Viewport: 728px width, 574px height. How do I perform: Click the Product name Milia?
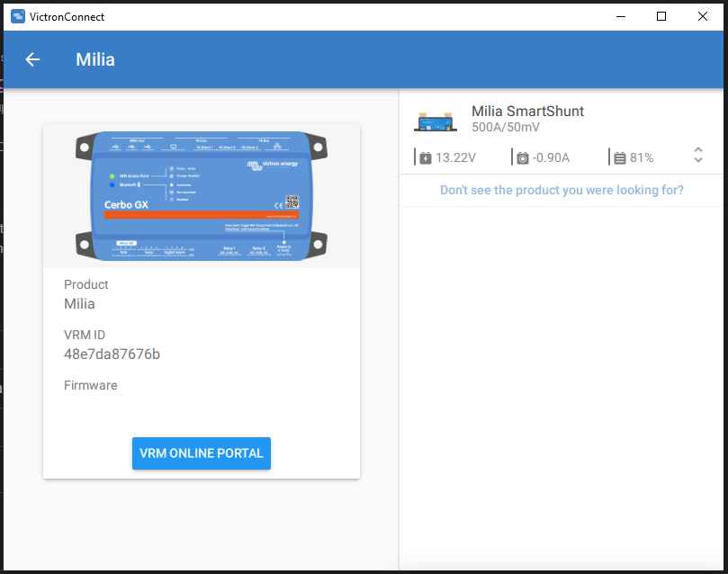79,304
